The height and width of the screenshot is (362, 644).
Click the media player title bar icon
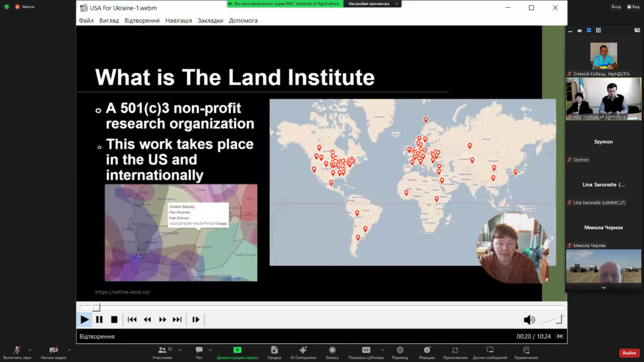pyautogui.click(x=84, y=8)
